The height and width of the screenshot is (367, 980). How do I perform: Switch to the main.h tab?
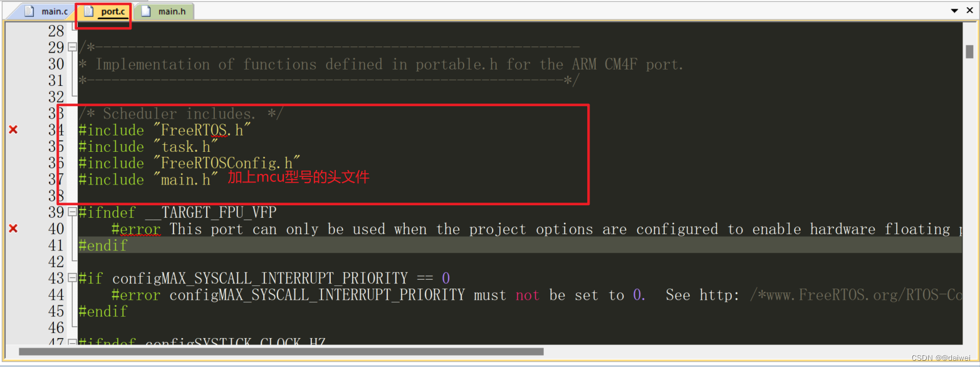point(164,11)
